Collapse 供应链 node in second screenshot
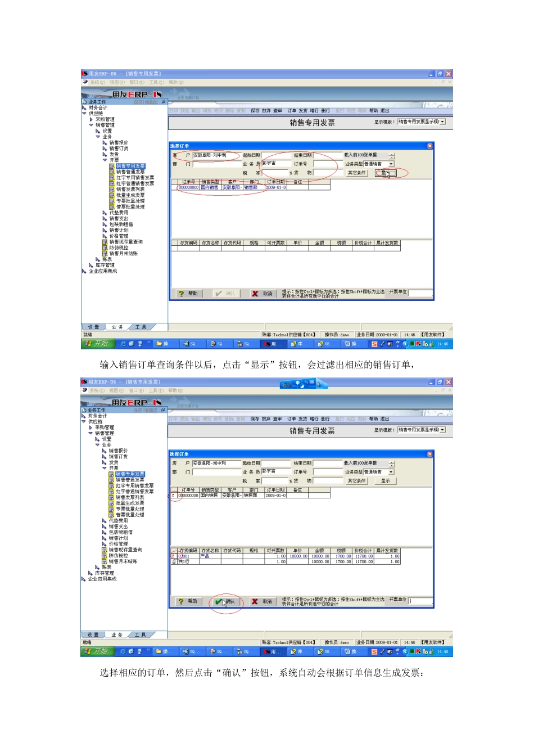The height and width of the screenshot is (756, 534). pos(84,422)
